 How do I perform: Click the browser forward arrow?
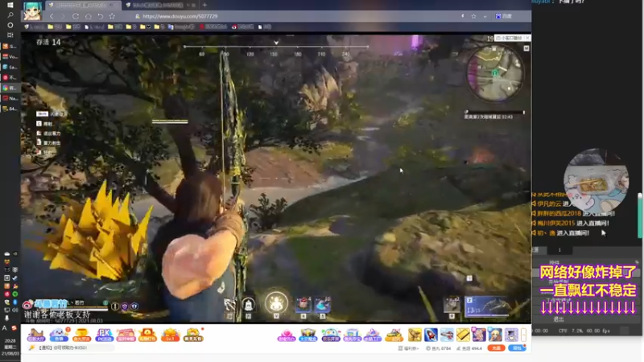tap(63, 16)
